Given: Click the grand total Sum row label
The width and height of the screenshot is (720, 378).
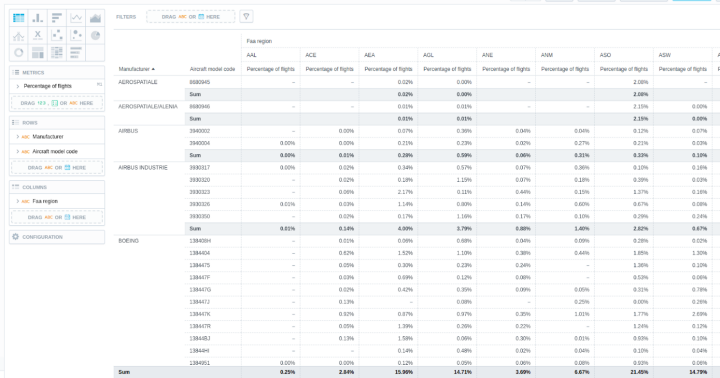Looking at the screenshot, I should point(124,372).
